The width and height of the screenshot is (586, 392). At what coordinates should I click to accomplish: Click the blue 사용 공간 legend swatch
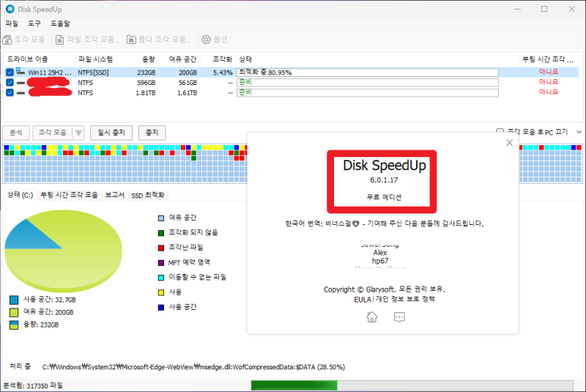click(161, 307)
